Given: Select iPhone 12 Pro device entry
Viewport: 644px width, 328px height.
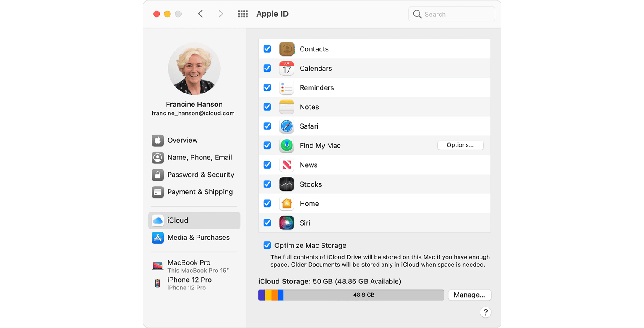Looking at the screenshot, I should tap(194, 283).
